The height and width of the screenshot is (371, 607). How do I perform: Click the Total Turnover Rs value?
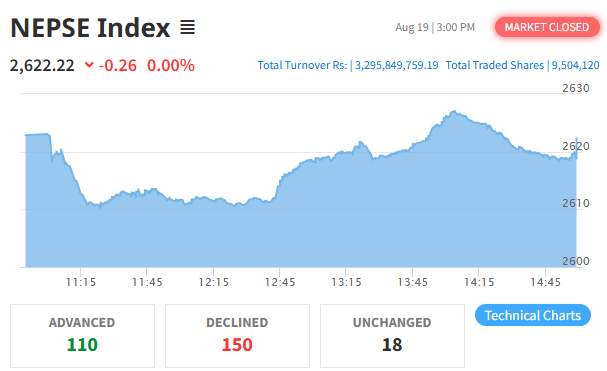[x=396, y=65]
